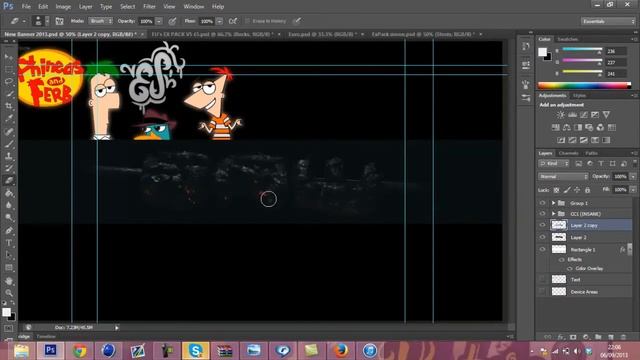Open the Window menu
640x360 pixels.
[x=193, y=7]
